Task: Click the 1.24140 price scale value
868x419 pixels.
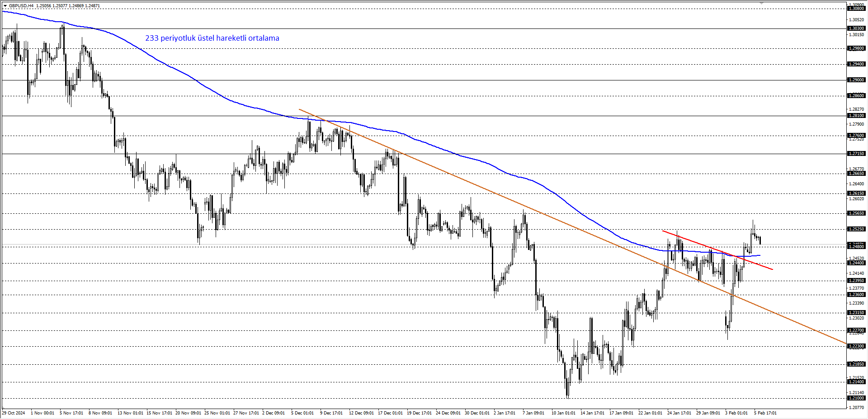Action: coord(857,273)
